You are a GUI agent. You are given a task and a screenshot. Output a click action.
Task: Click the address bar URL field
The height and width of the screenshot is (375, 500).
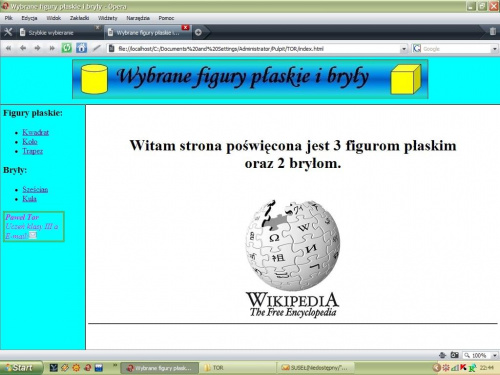[x=258, y=49]
